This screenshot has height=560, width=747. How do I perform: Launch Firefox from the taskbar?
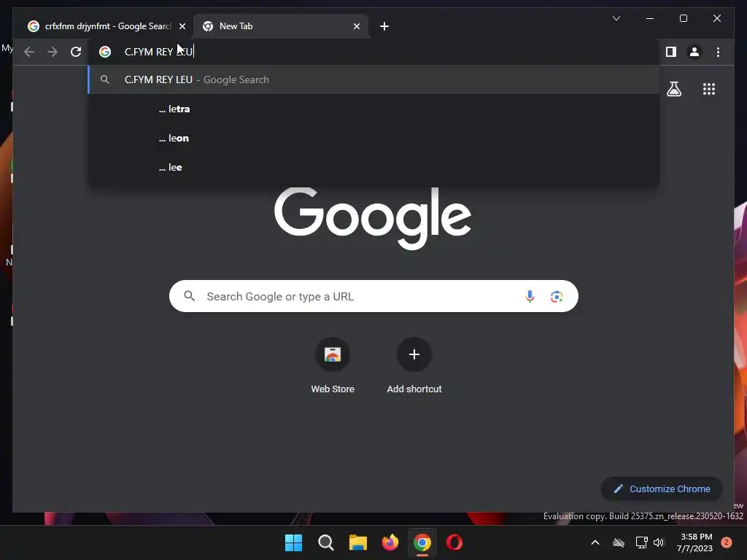[390, 542]
